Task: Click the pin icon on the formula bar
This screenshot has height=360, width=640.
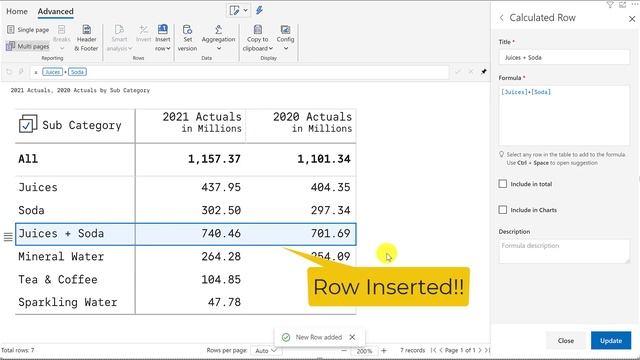Action: pyautogui.click(x=484, y=72)
